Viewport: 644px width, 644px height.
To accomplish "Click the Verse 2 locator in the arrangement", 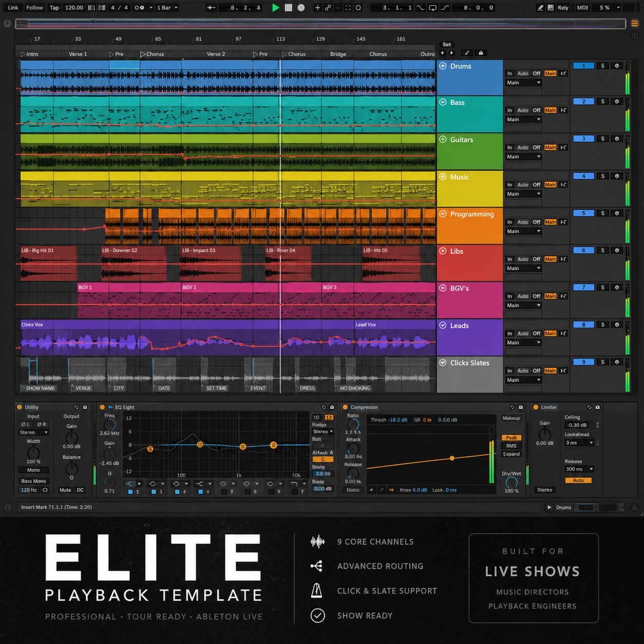I will (216, 54).
